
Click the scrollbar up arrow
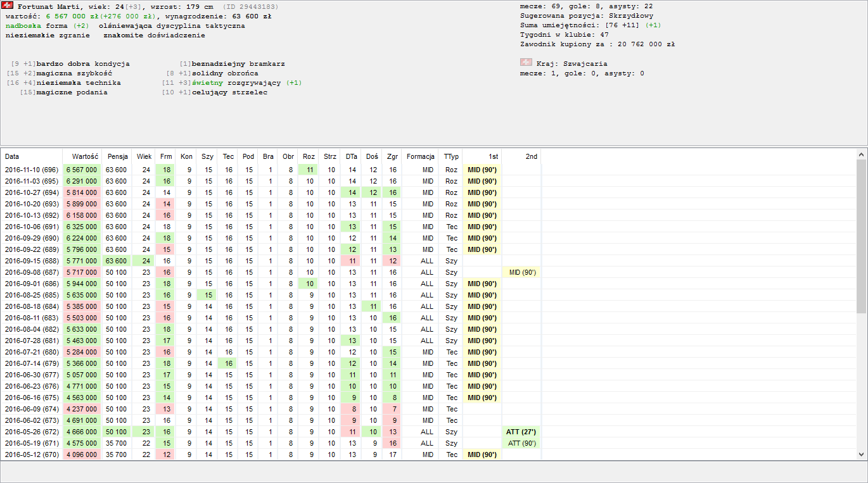[x=861, y=154]
